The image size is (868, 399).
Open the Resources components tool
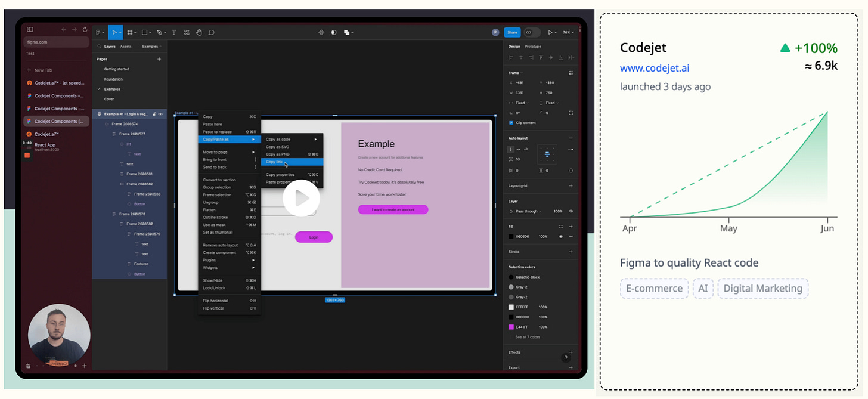click(187, 32)
